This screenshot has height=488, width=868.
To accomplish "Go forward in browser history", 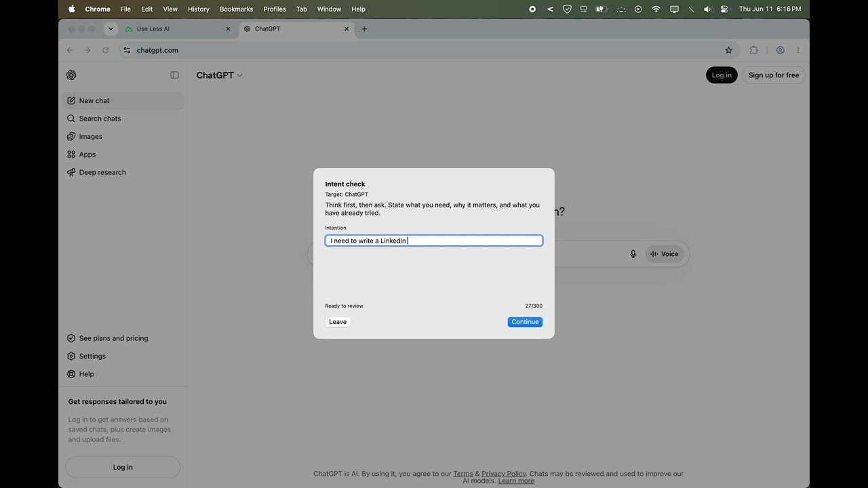I will [87, 50].
